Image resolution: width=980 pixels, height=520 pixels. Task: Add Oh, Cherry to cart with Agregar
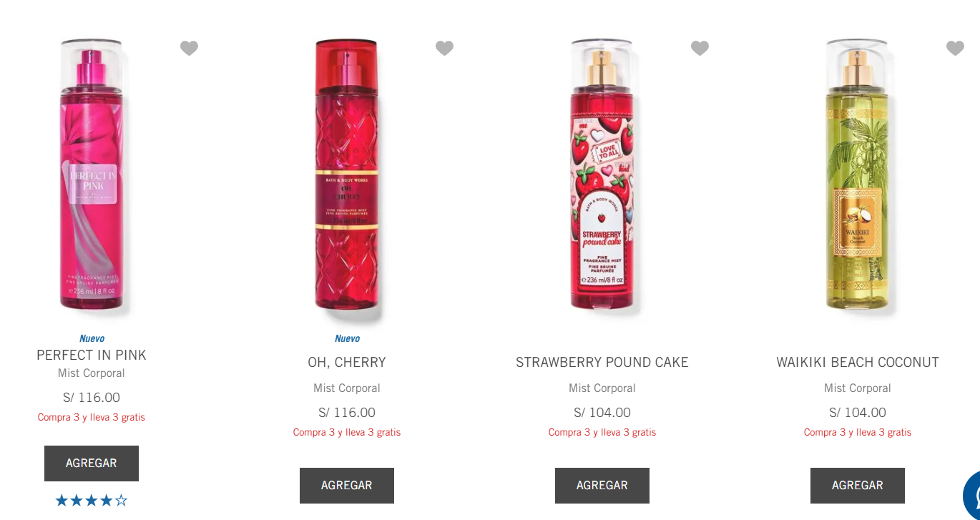pyautogui.click(x=347, y=486)
